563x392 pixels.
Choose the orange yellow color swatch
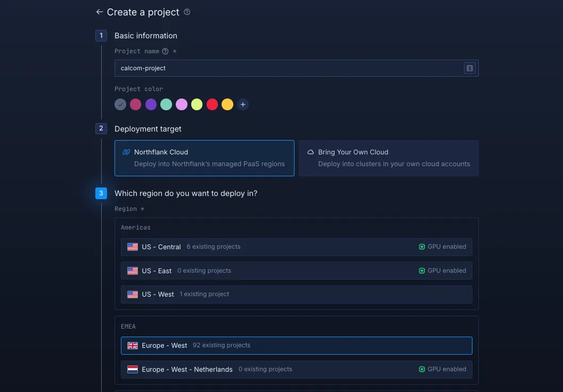(227, 104)
